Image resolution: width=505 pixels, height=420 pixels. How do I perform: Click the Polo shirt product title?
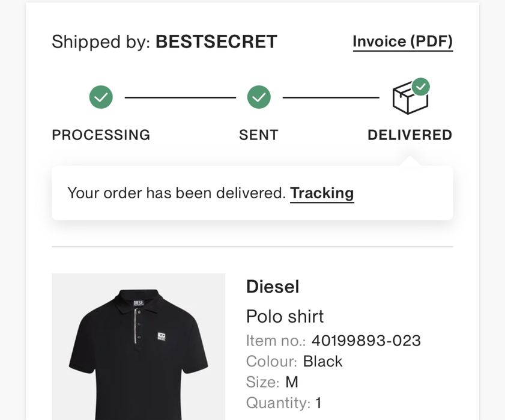click(285, 316)
